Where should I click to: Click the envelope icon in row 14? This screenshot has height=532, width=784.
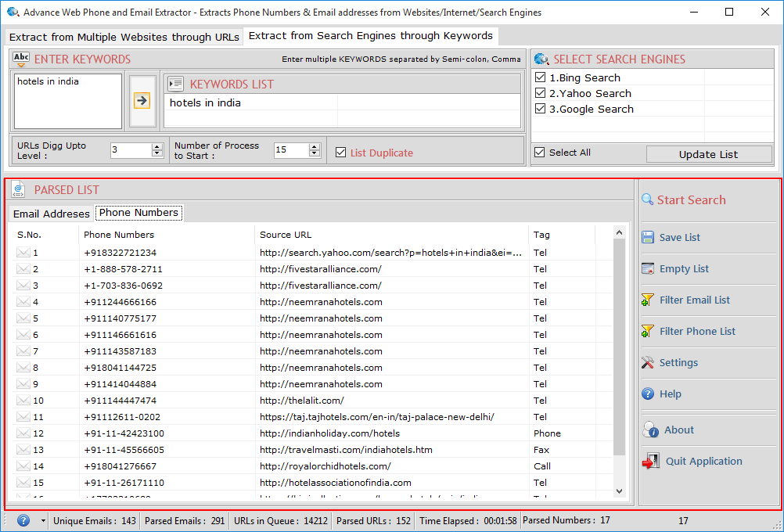tap(23, 466)
